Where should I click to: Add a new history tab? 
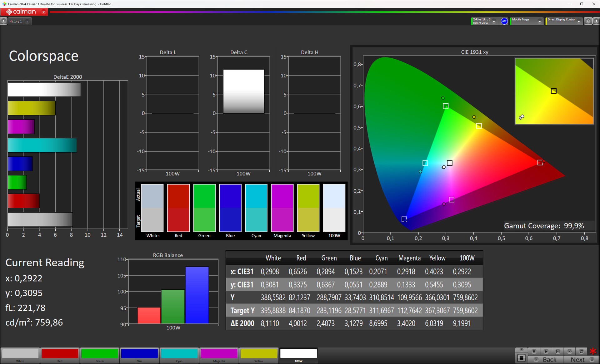27,22
